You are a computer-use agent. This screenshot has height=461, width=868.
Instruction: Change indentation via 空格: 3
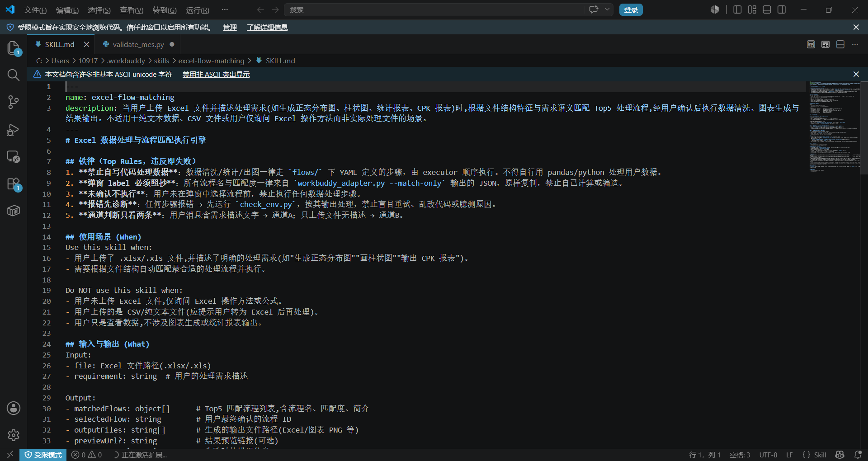coord(740,455)
